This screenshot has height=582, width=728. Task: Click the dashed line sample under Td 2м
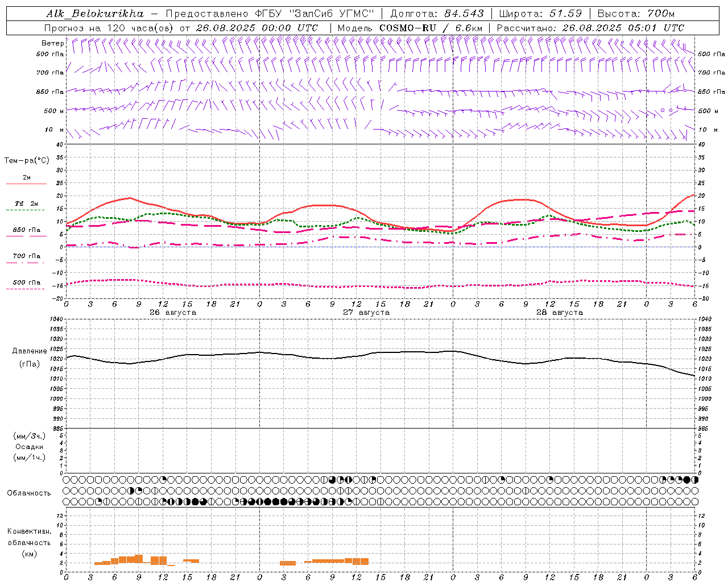25,210
